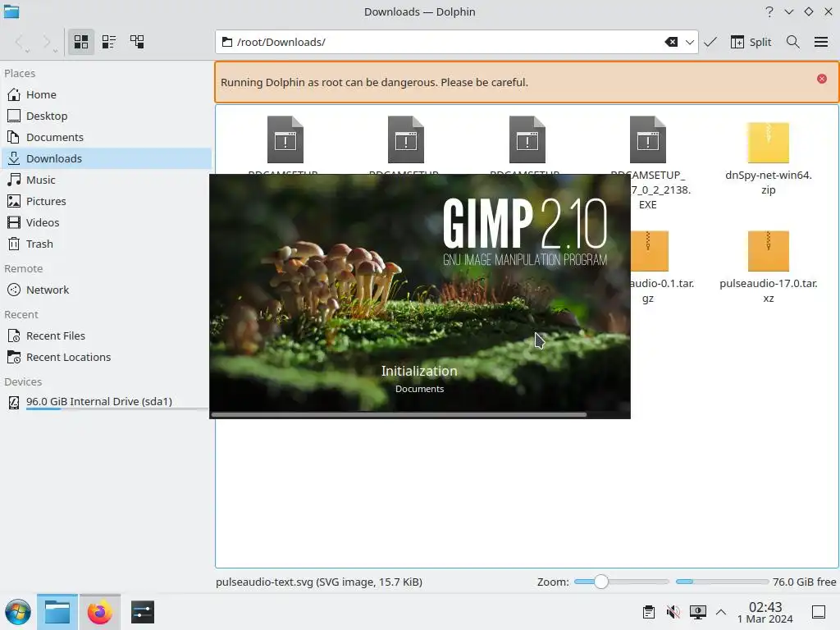This screenshot has height=630, width=840.
Task: Open 96.0 GiB Internal Drive (sda1)
Action: (106, 402)
